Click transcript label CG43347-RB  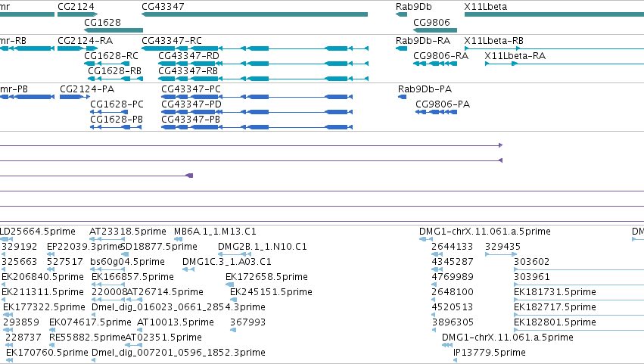(188, 70)
